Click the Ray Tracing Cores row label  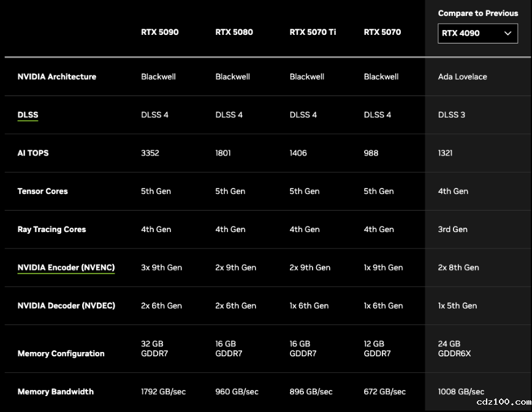[x=51, y=230]
